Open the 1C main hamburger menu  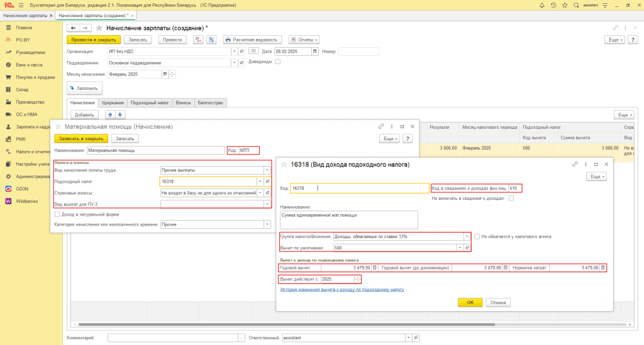21,5
